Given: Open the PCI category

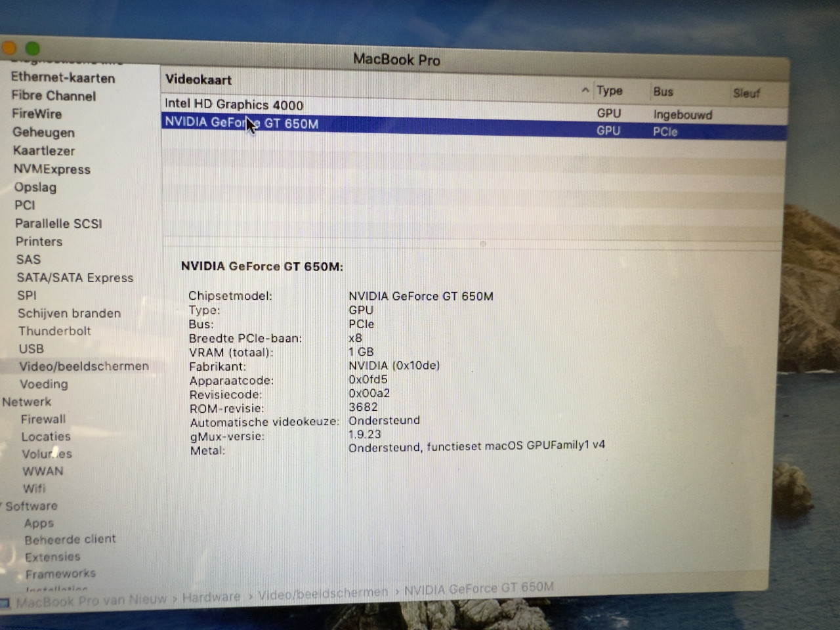Looking at the screenshot, I should point(25,205).
